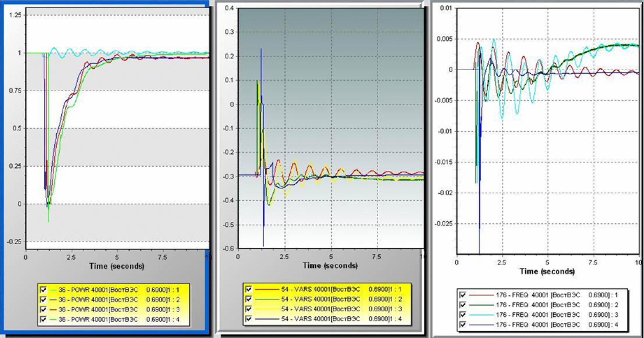Image resolution: width=644 pixels, height=338 pixels.
Task: Click the Time (seconds) axis title under the VARS plot
Action: [x=330, y=265]
